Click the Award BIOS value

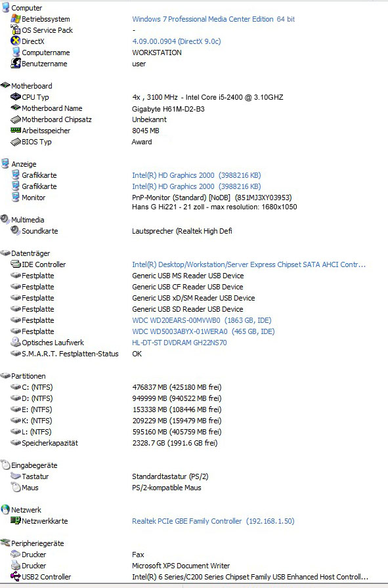click(142, 142)
